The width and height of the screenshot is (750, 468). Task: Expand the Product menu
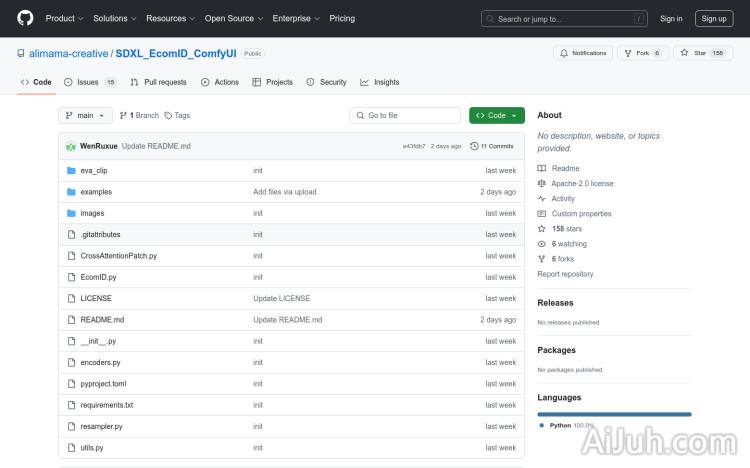(x=64, y=18)
